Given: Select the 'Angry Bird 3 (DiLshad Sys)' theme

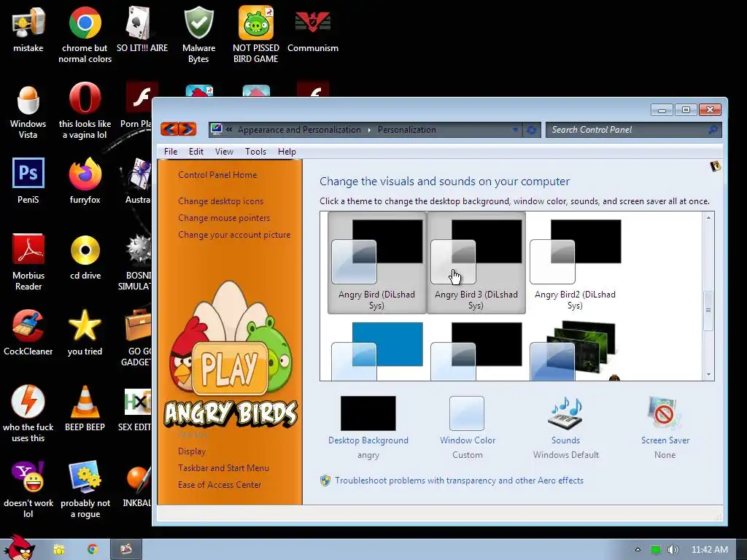Looking at the screenshot, I should click(x=476, y=263).
